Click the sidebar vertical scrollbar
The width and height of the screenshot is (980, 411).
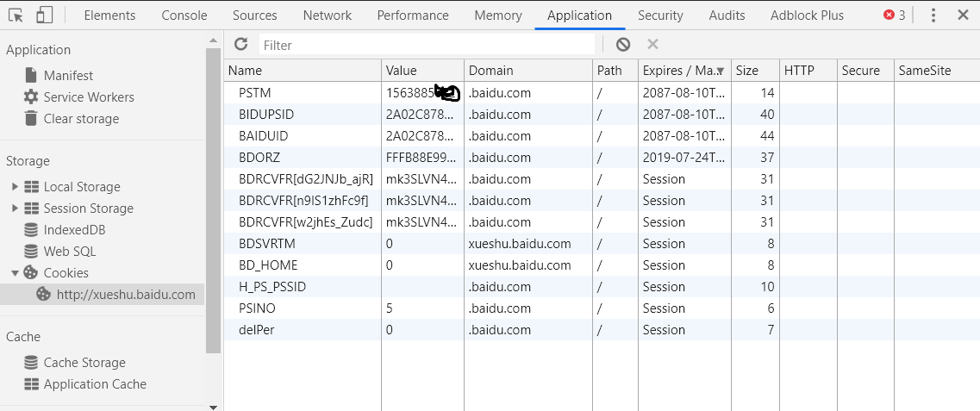click(214, 198)
